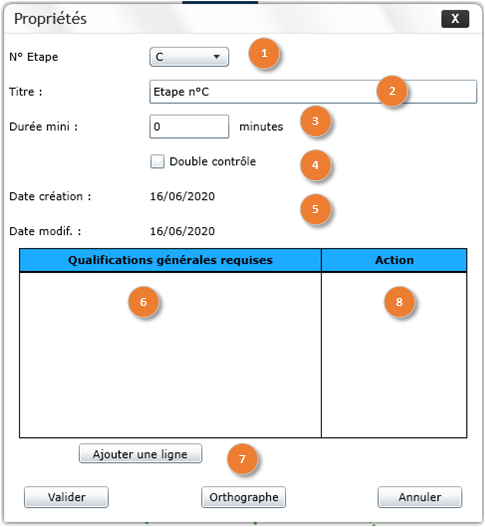The image size is (485, 527).
Task: Click the orange number 6 callout marker
Action: [x=143, y=302]
